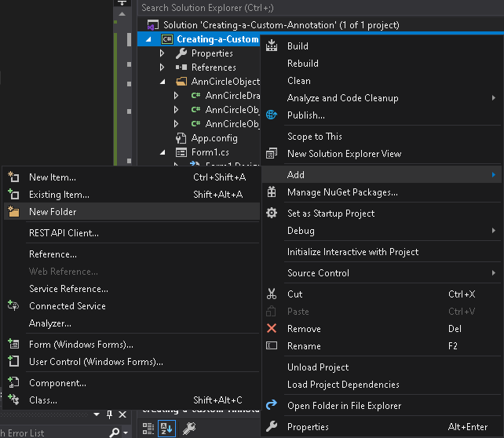
Task: Click the red X Remove icon
Action: click(x=272, y=329)
